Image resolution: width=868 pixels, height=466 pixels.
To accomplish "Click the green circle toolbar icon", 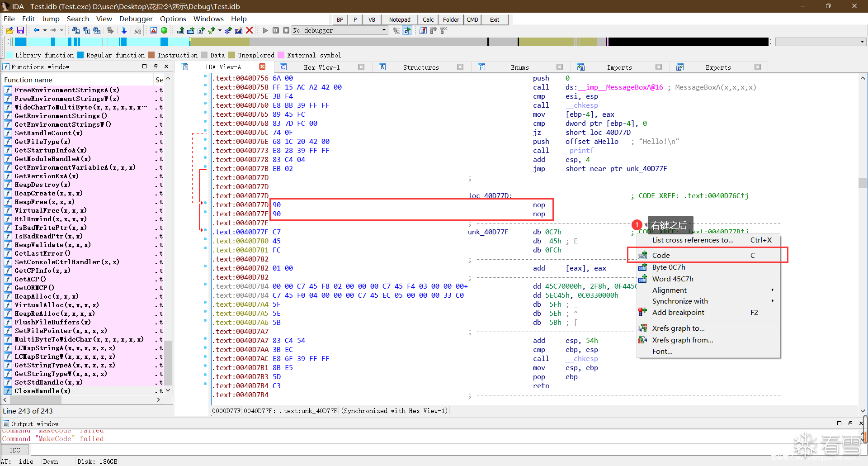I will pos(164,30).
